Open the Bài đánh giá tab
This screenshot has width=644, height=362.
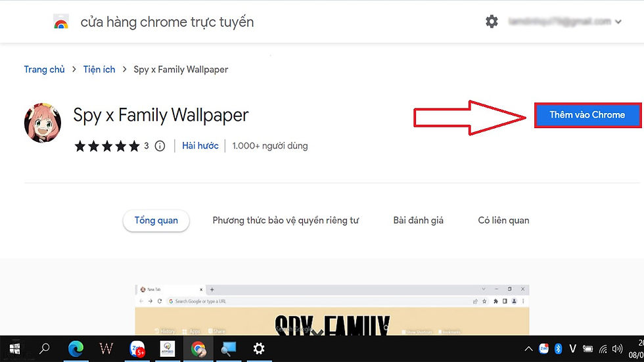coord(418,220)
